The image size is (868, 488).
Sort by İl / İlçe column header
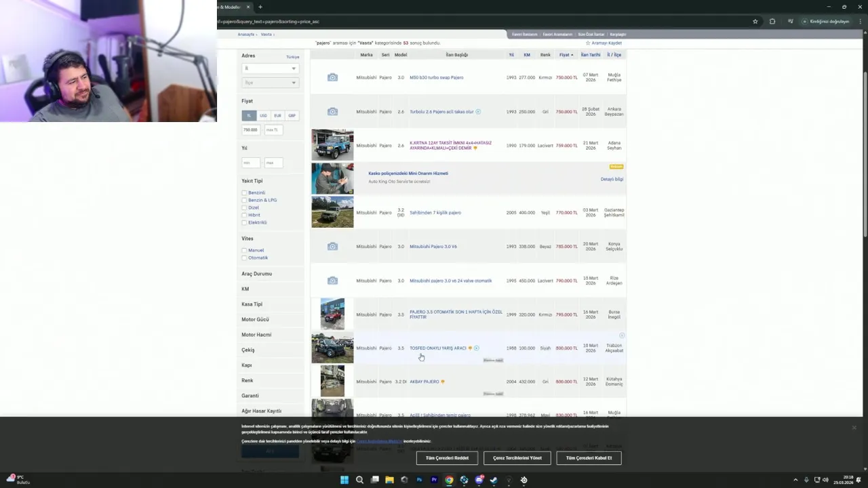point(614,55)
